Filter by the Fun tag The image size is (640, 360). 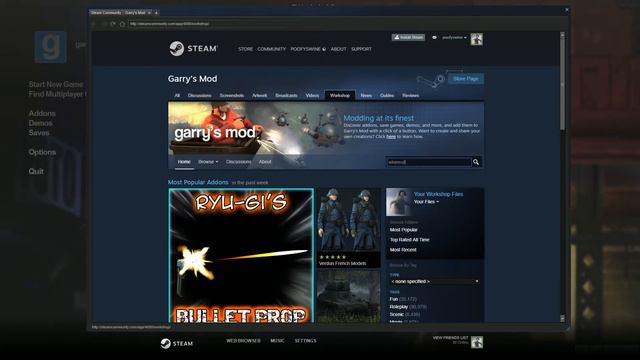tap(393, 299)
